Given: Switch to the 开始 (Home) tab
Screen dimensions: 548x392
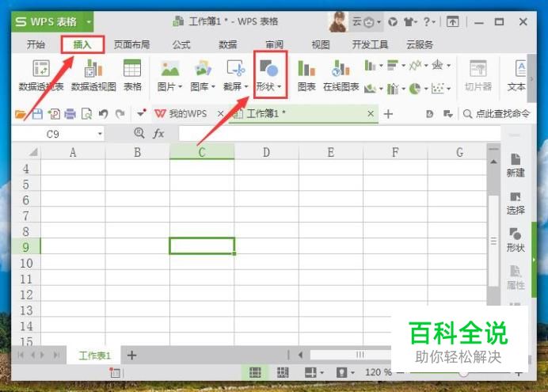Looking at the screenshot, I should [36, 44].
